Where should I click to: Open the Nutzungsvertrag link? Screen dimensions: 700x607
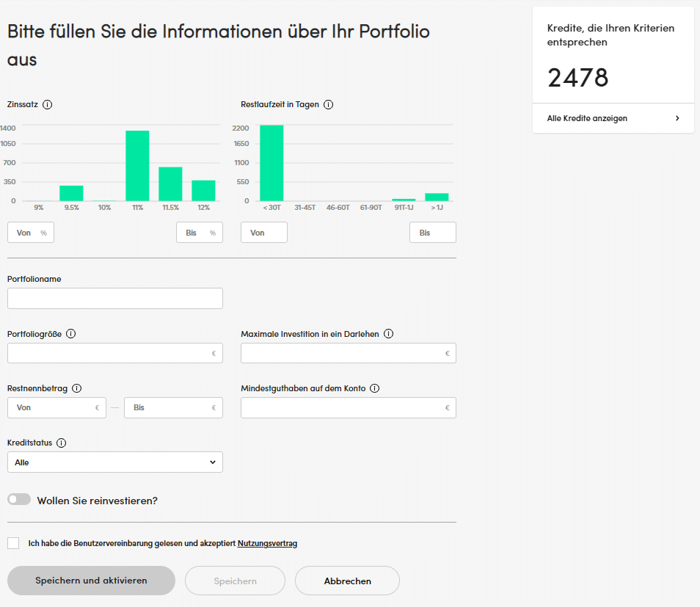pyautogui.click(x=267, y=543)
